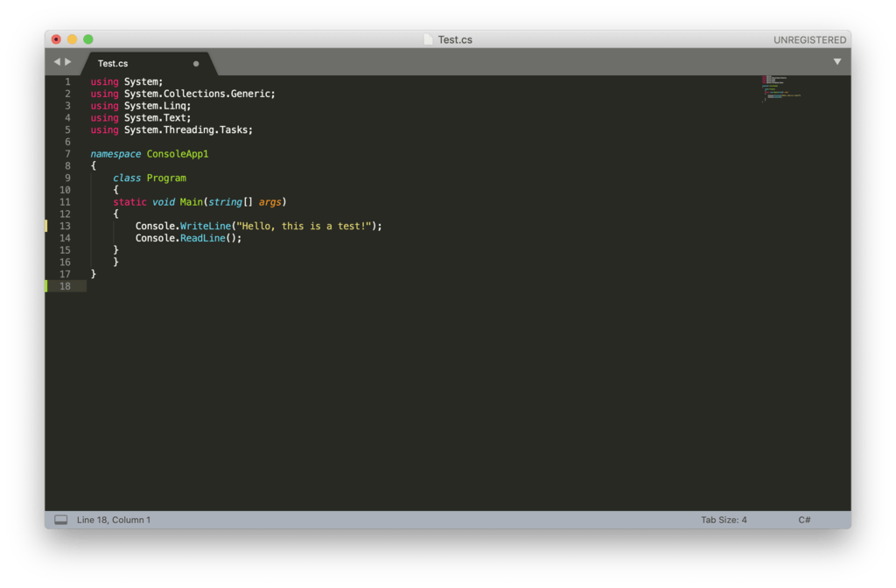896x588 pixels.
Task: Switch to the Test.cs tab
Action: tap(113, 63)
